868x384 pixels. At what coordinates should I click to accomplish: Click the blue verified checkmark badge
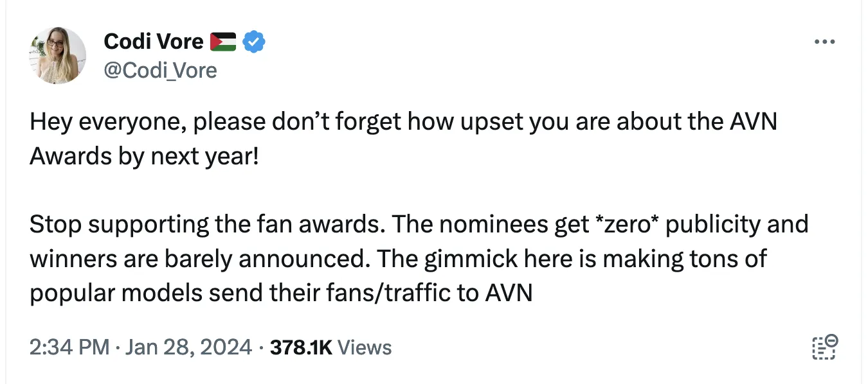[255, 42]
